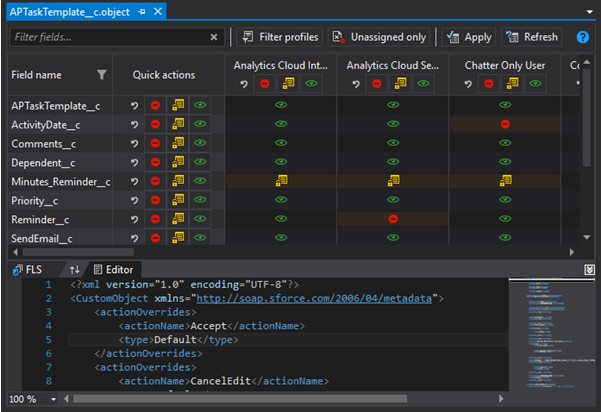The width and height of the screenshot is (601, 412).
Task: Revert quick action for Reminder__c row
Action: tap(134, 219)
